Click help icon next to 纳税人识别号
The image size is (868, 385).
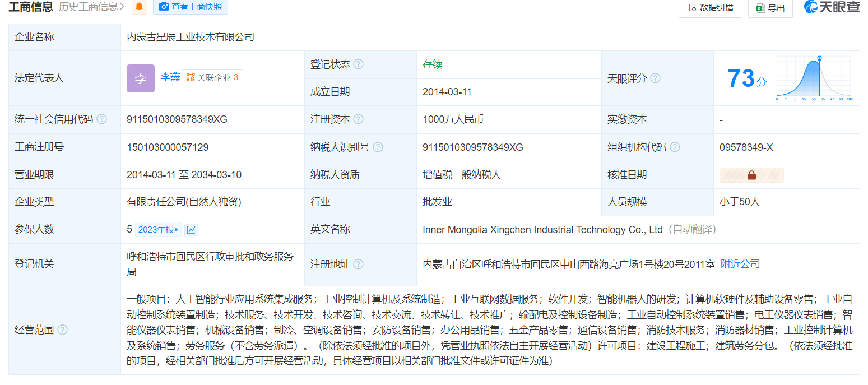[x=378, y=147]
